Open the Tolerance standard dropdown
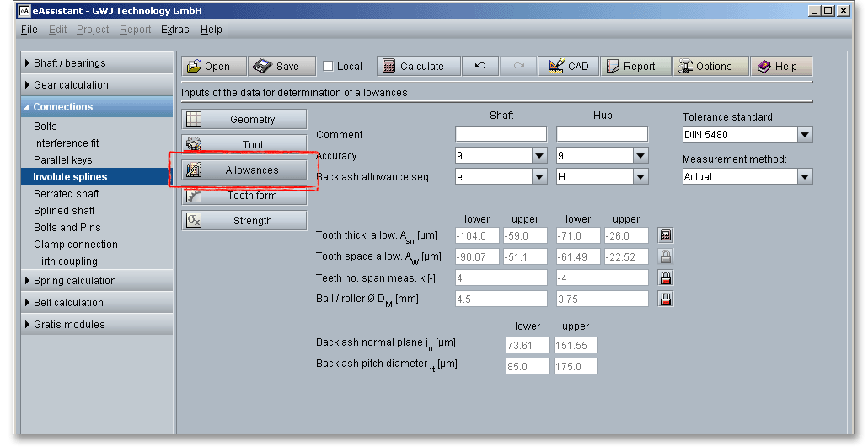Screen dimensions: 868x447 click(805, 135)
